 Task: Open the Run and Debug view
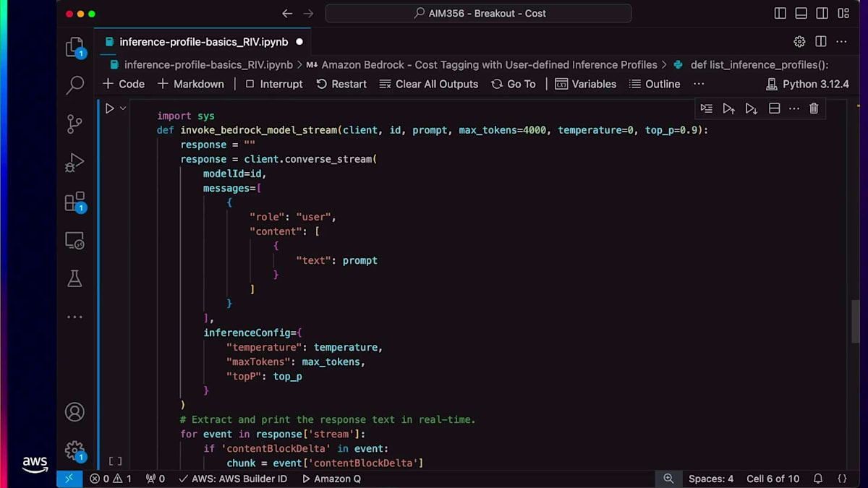click(75, 163)
